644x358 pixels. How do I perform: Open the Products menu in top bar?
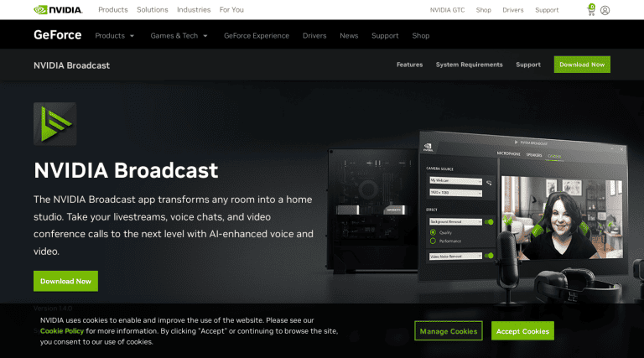pyautogui.click(x=113, y=9)
